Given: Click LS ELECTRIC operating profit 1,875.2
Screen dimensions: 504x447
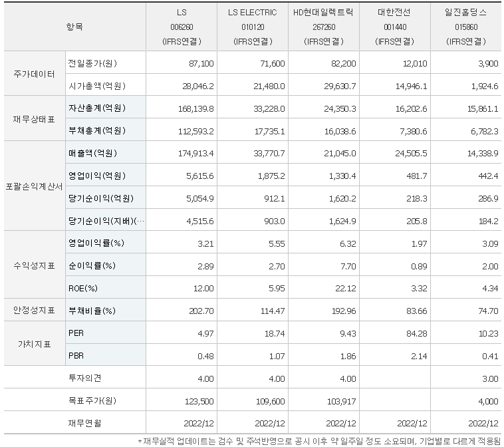Looking at the screenshot, I should [x=271, y=176].
